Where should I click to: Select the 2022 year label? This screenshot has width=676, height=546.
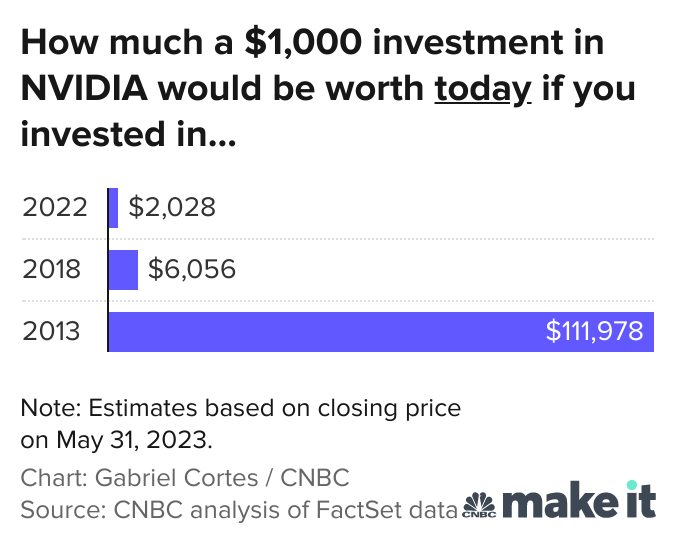[55, 208]
